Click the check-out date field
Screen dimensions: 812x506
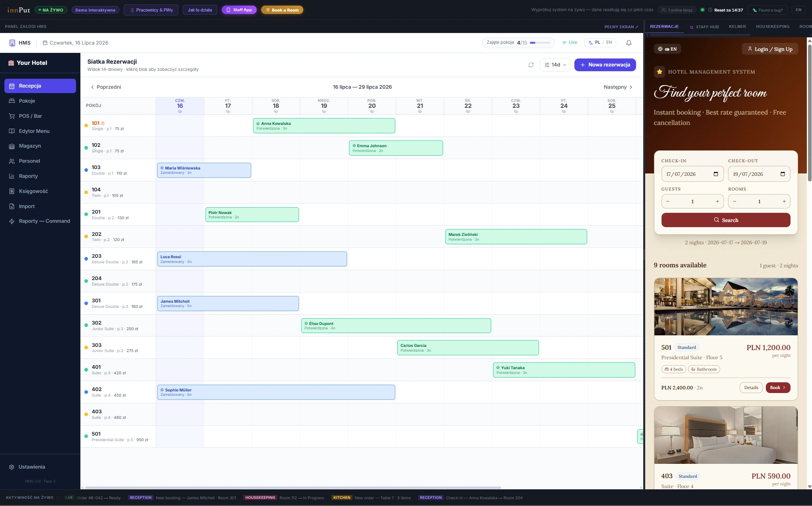coord(759,174)
